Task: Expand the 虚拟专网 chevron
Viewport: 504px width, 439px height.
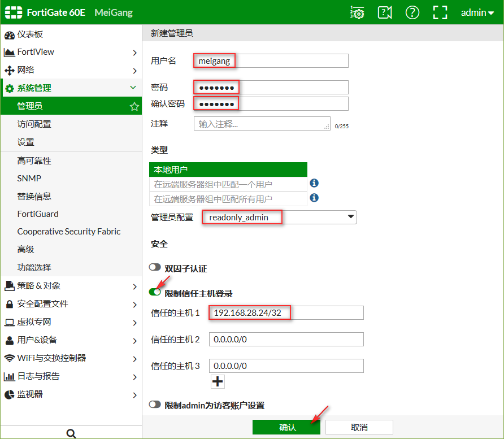Action: 135,323
